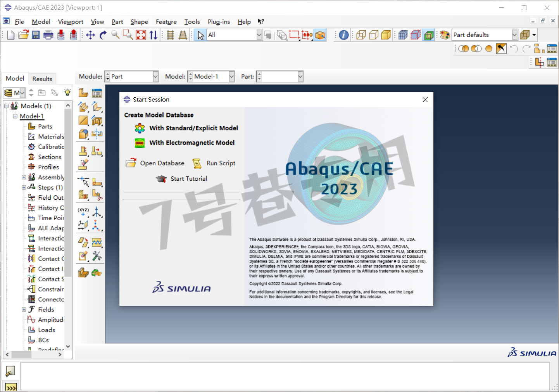Select Parts in the model tree
The width and height of the screenshot is (559, 392).
click(45, 126)
